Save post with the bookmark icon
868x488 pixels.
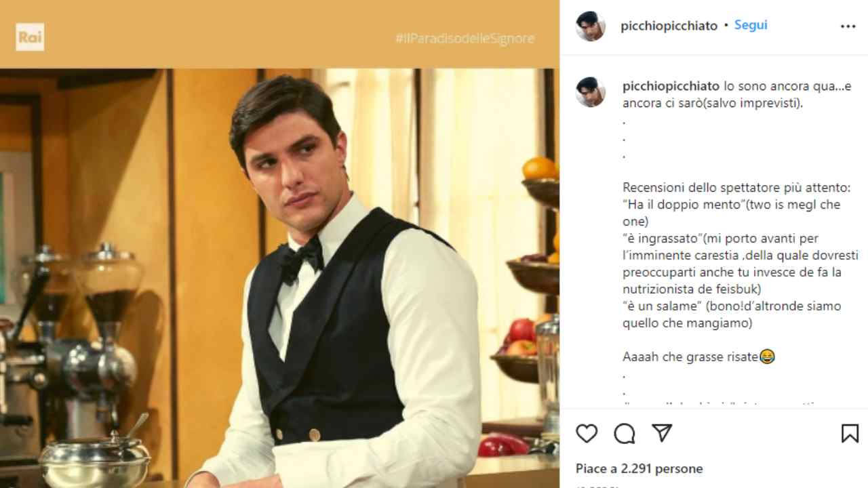(850, 433)
